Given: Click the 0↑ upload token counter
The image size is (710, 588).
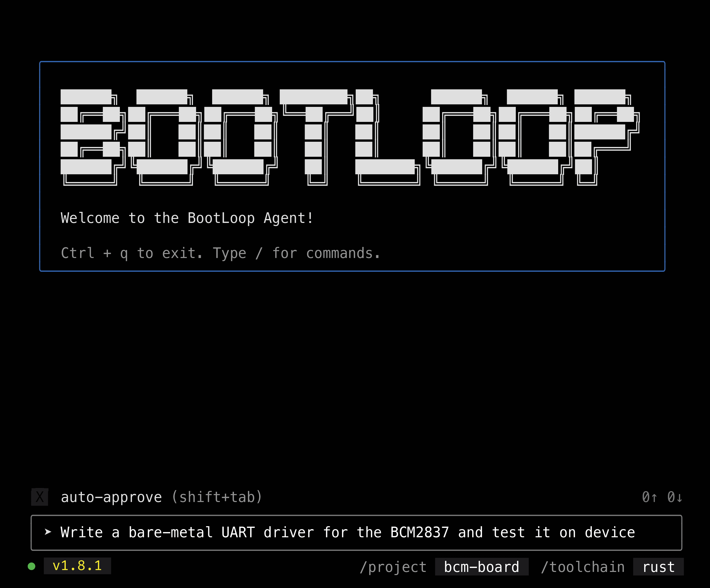Looking at the screenshot, I should point(649,497).
